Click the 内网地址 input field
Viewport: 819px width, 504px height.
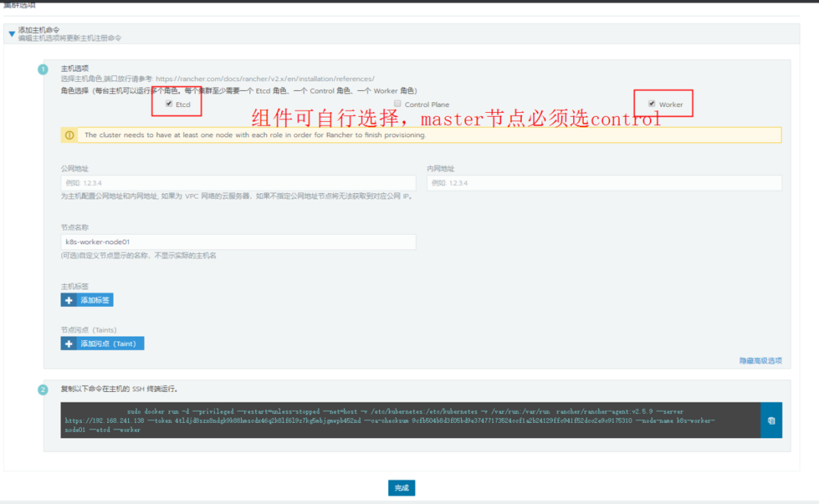[604, 183]
